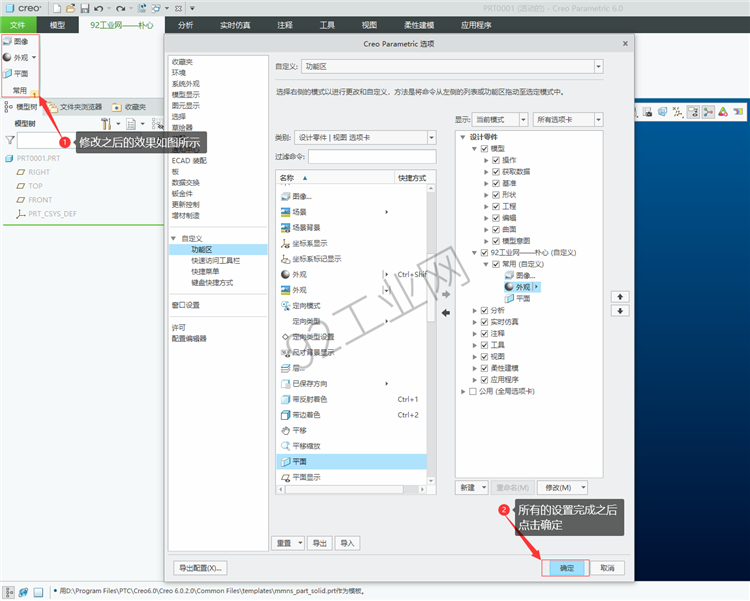Open the 自定义 功能区 dropdown

598,67
